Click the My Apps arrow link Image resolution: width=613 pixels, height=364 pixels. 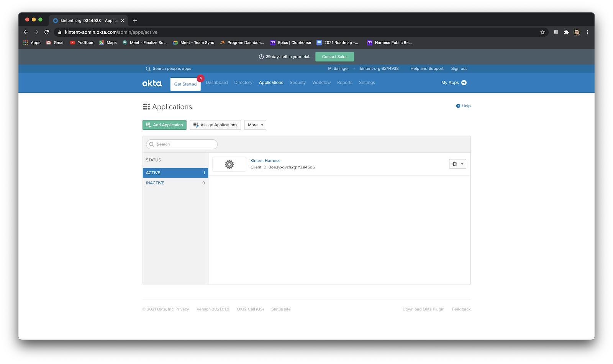point(454,83)
